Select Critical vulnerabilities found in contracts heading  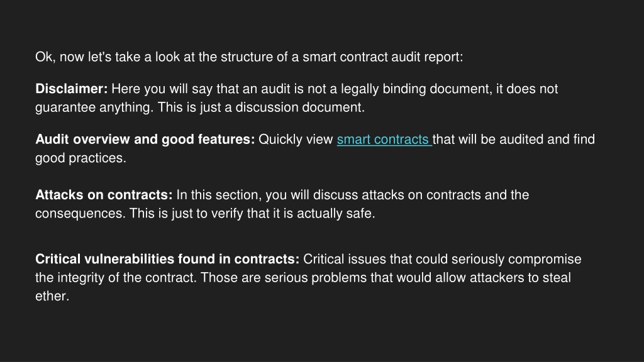tap(167, 259)
